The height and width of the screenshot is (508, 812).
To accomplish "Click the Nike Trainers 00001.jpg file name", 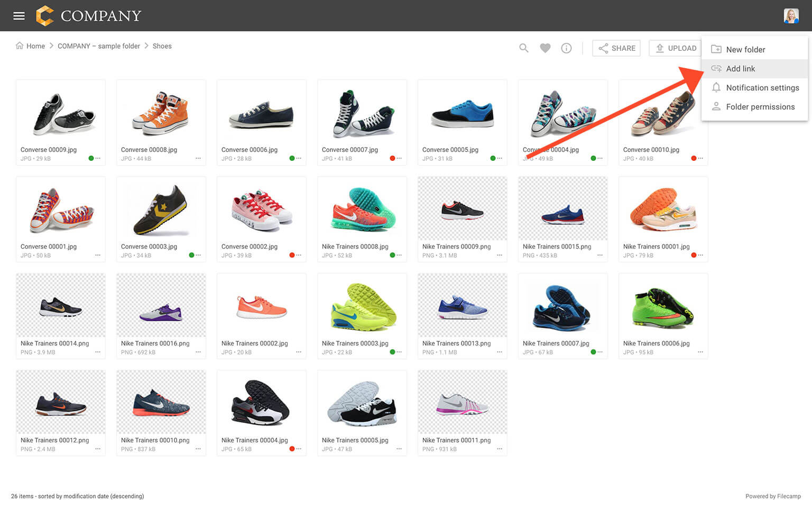I will [x=657, y=247].
